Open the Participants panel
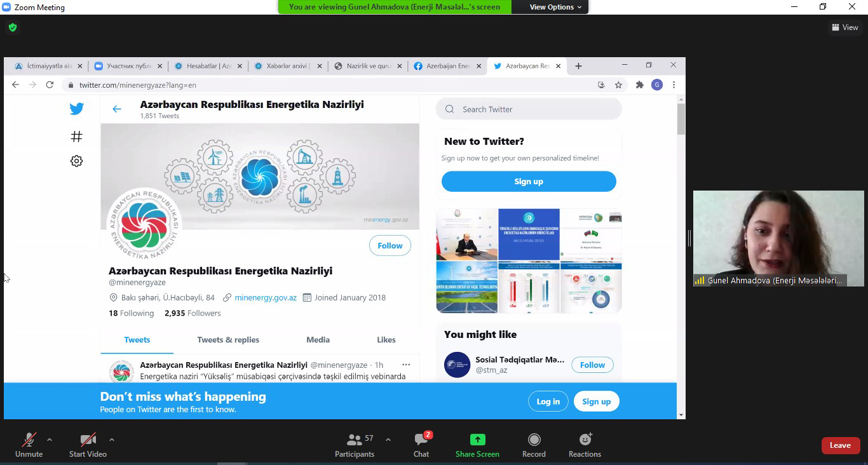868x465 pixels. pos(355,445)
